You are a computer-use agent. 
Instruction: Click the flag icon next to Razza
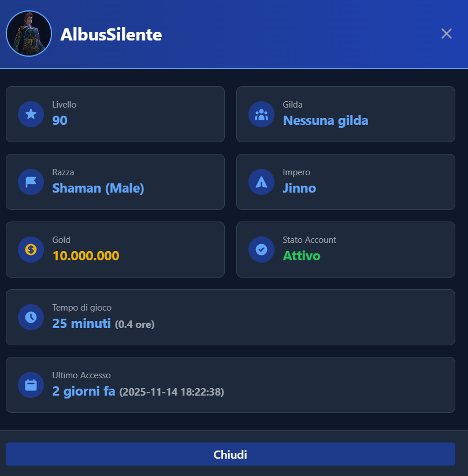pos(31,182)
